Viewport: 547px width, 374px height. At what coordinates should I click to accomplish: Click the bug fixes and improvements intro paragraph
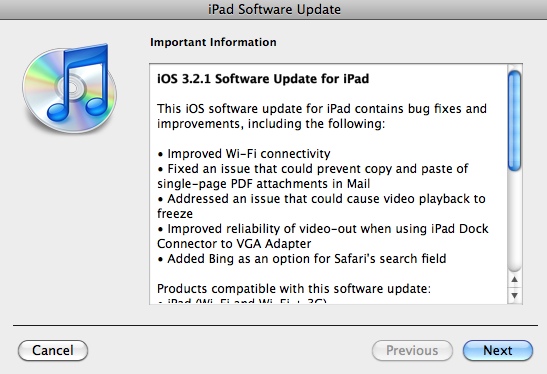(322, 116)
